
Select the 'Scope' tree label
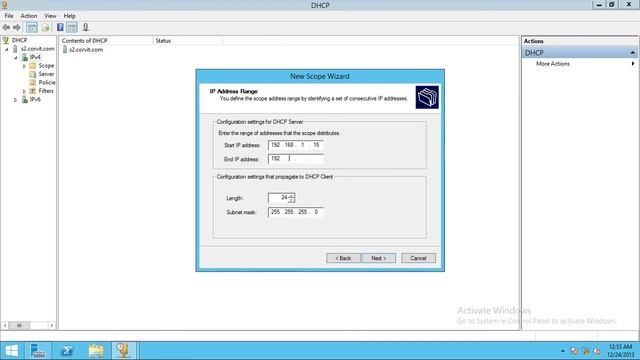pyautogui.click(x=46, y=66)
